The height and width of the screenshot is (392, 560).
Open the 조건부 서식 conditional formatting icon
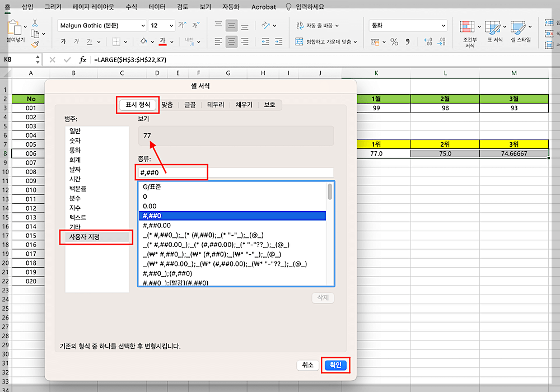coord(467,27)
